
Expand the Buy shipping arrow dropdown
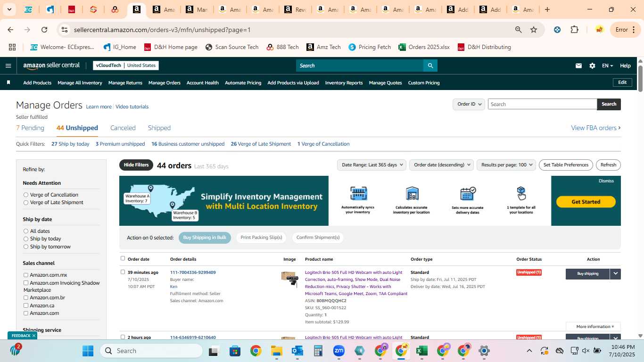coord(615,274)
